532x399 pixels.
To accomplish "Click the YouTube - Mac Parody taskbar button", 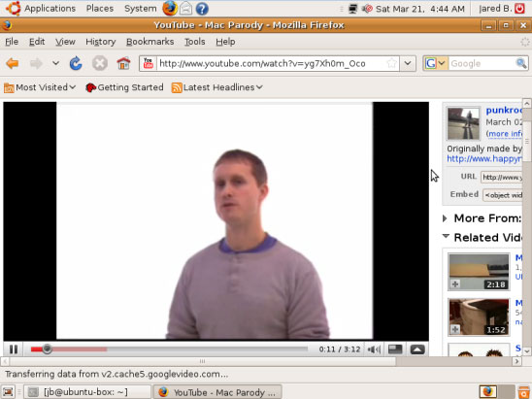I will [217, 392].
